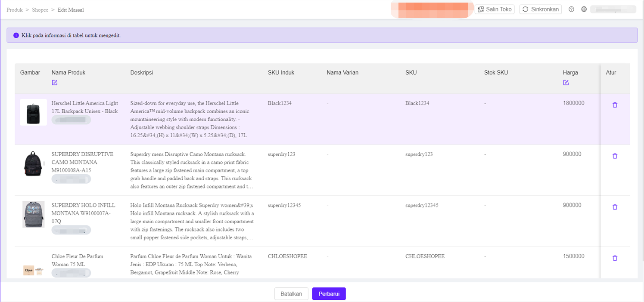Click the Deskripsi column header

[x=142, y=72]
